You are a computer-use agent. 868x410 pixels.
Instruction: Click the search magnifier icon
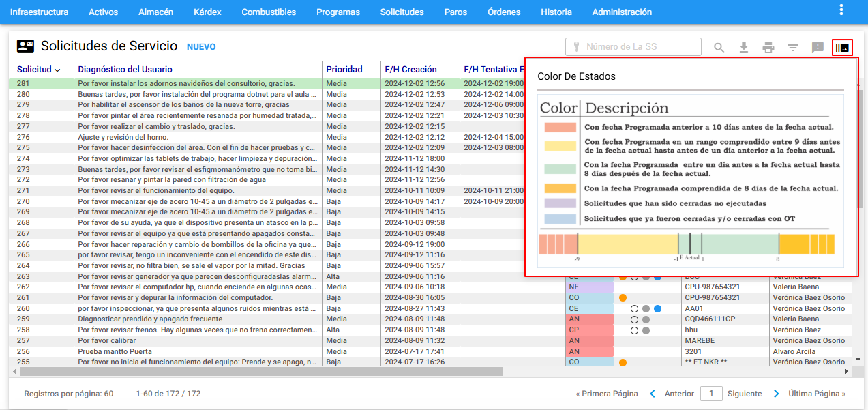tap(719, 48)
